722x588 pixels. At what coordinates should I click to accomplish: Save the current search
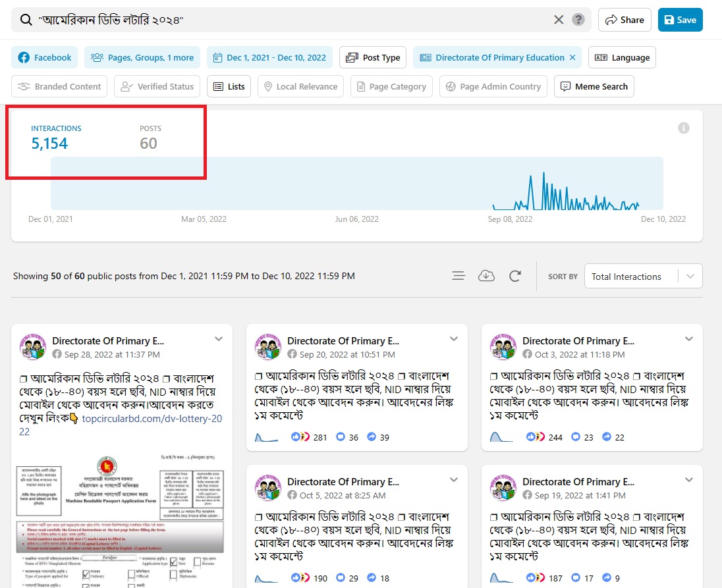pos(680,20)
